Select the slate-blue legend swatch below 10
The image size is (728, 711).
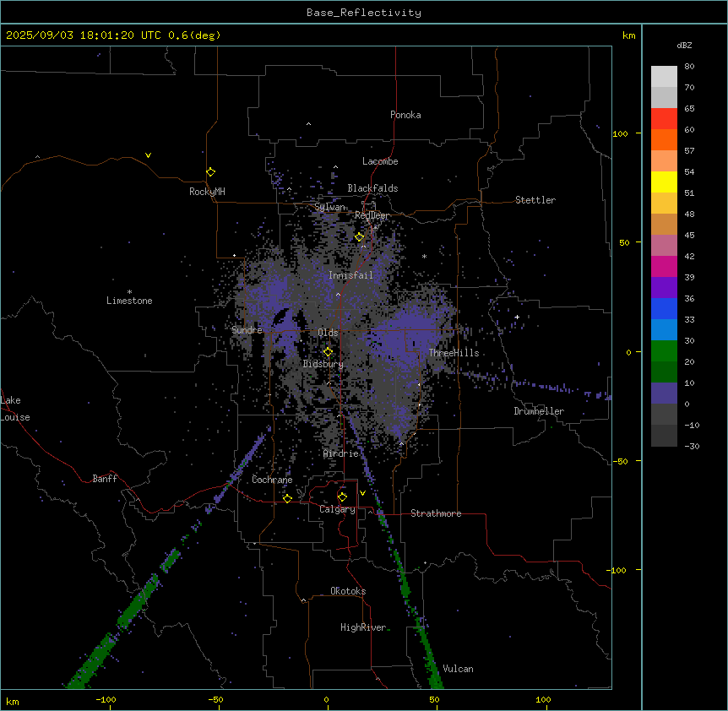(x=664, y=393)
